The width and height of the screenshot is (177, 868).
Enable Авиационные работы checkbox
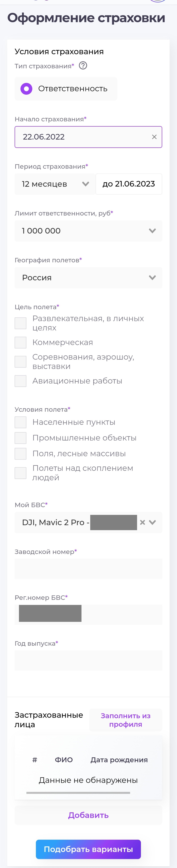pyautogui.click(x=21, y=381)
